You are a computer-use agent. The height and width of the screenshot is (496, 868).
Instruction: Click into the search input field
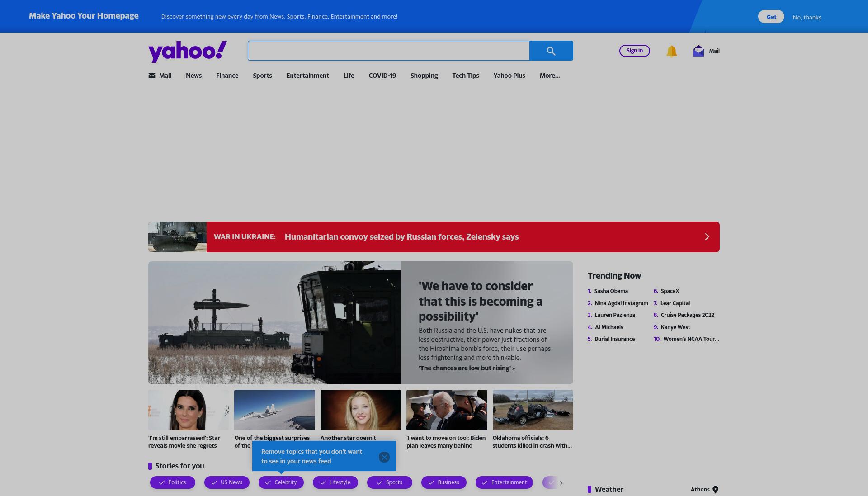click(388, 51)
